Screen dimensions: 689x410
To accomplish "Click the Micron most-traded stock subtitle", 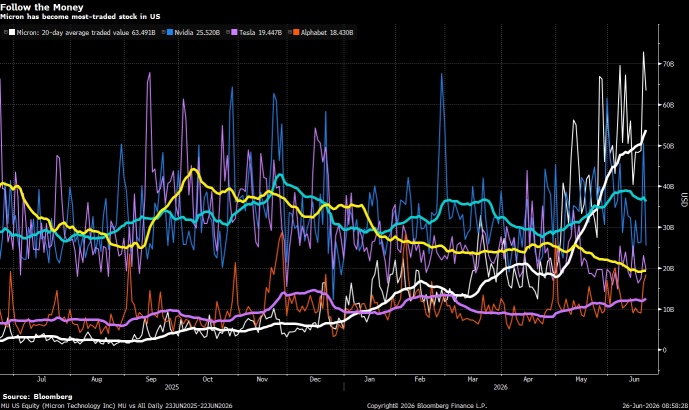I will 80,17.
